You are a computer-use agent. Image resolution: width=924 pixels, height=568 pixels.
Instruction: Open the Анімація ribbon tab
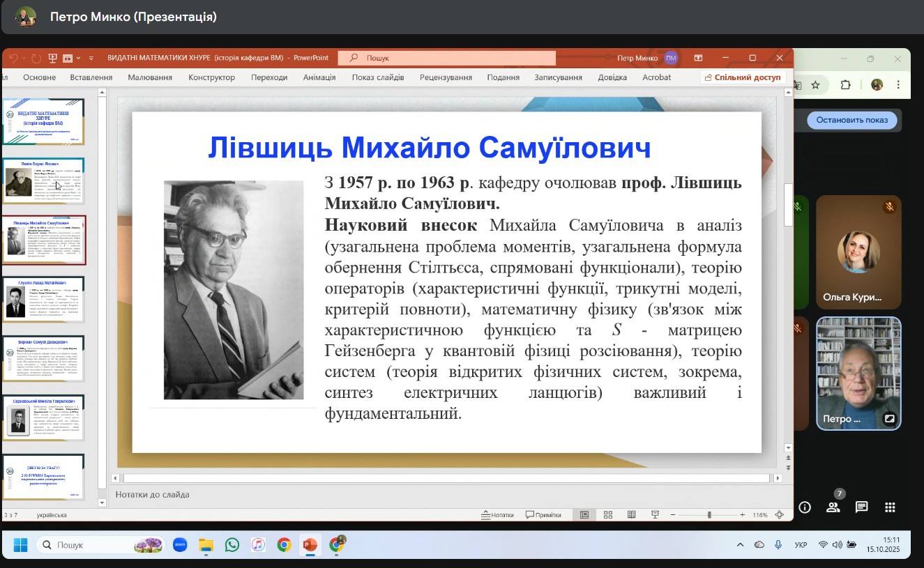point(319,77)
